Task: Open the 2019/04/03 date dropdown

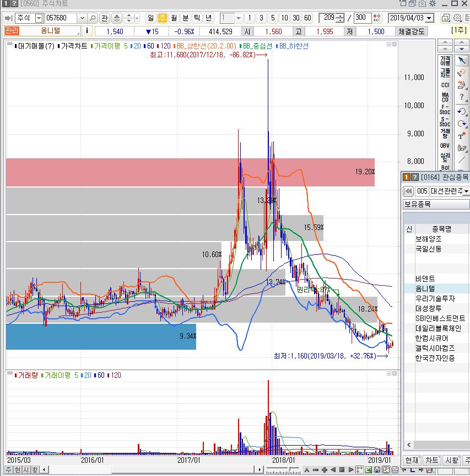Action: (429, 18)
